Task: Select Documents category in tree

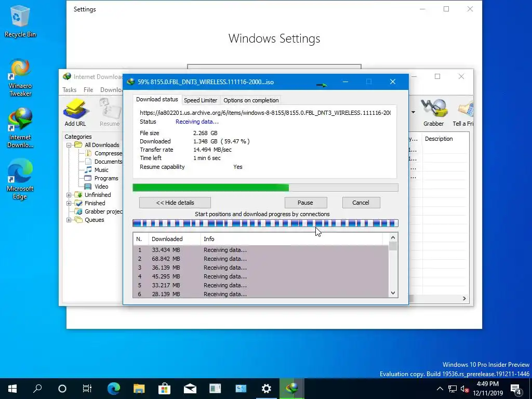Action: pyautogui.click(x=103, y=162)
